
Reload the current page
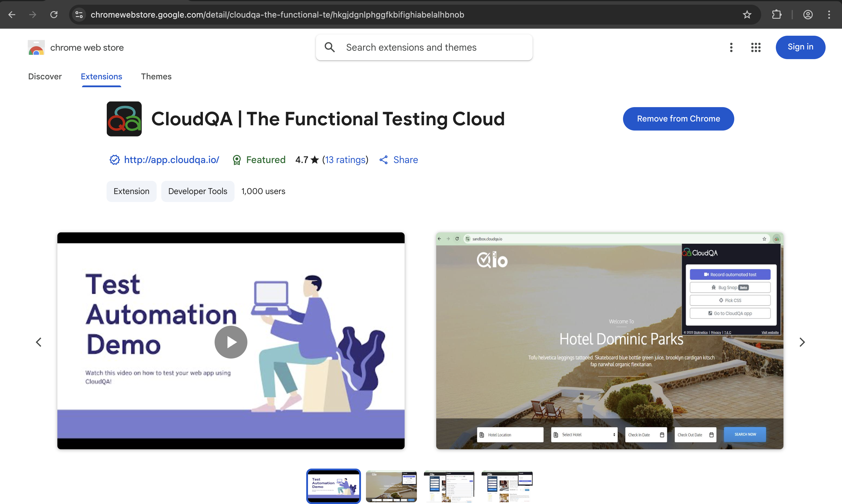pos(54,15)
